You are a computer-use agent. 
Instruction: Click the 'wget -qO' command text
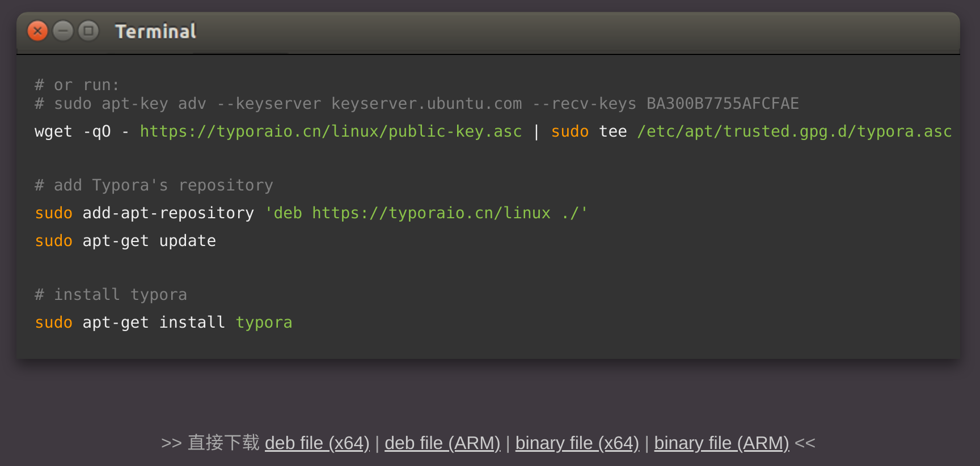tap(73, 132)
